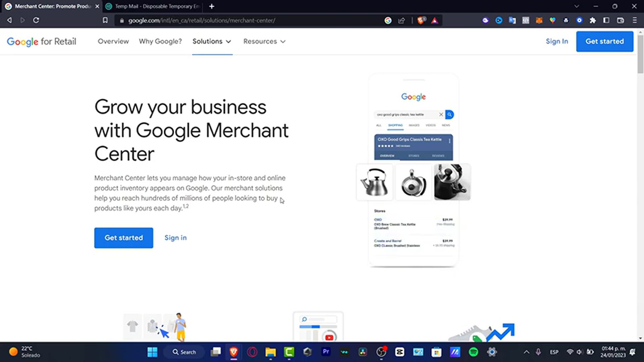
Task: Click the silver tea kettle product thumbnail
Action: pyautogui.click(x=375, y=182)
